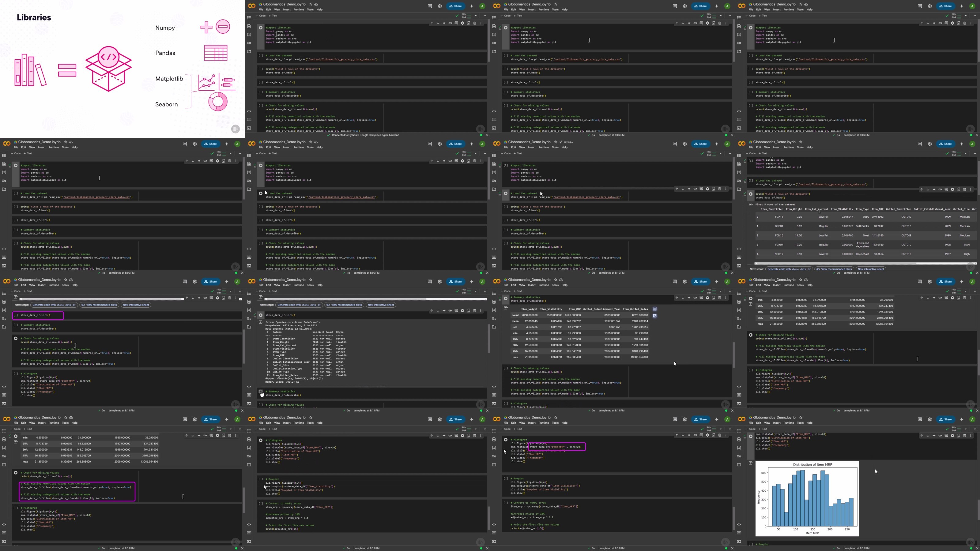Click Share button in describe() table frame

[x=701, y=282]
